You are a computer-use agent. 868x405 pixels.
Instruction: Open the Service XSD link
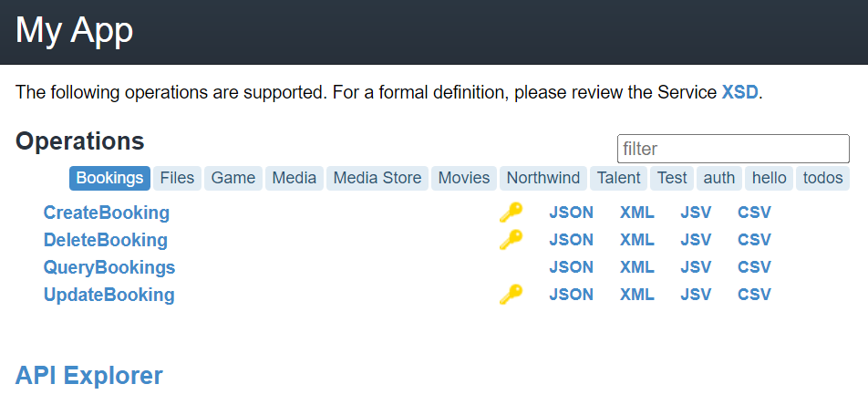pos(739,92)
